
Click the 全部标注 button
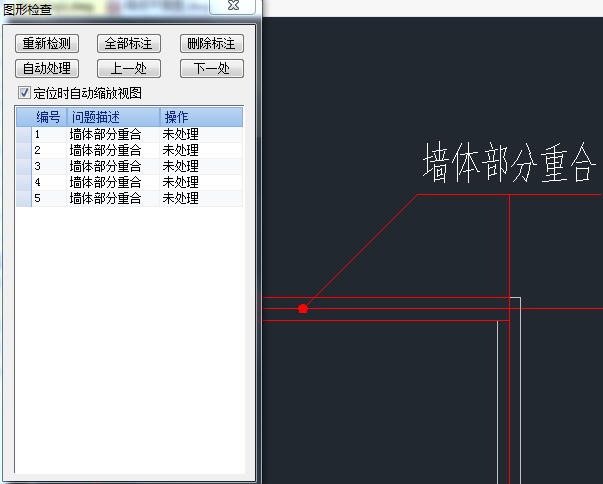pos(129,43)
